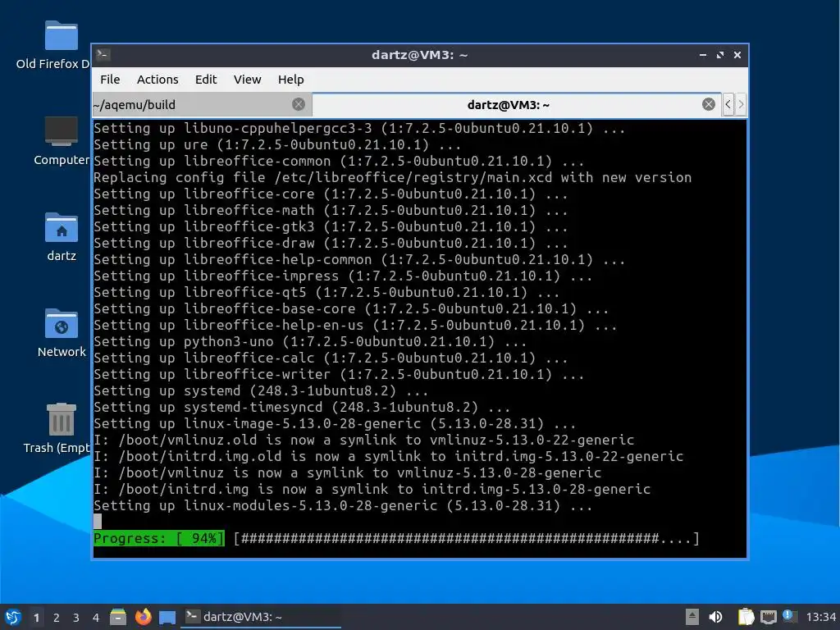The image size is (840, 630).
Task: Click 'Setting up libreoffice-base-core' line
Action: [351, 308]
